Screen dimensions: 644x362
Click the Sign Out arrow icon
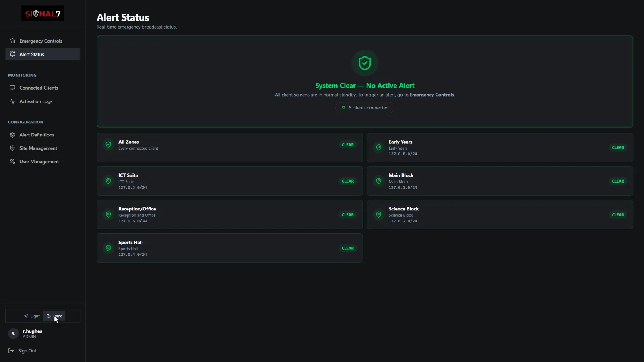pyautogui.click(x=11, y=351)
